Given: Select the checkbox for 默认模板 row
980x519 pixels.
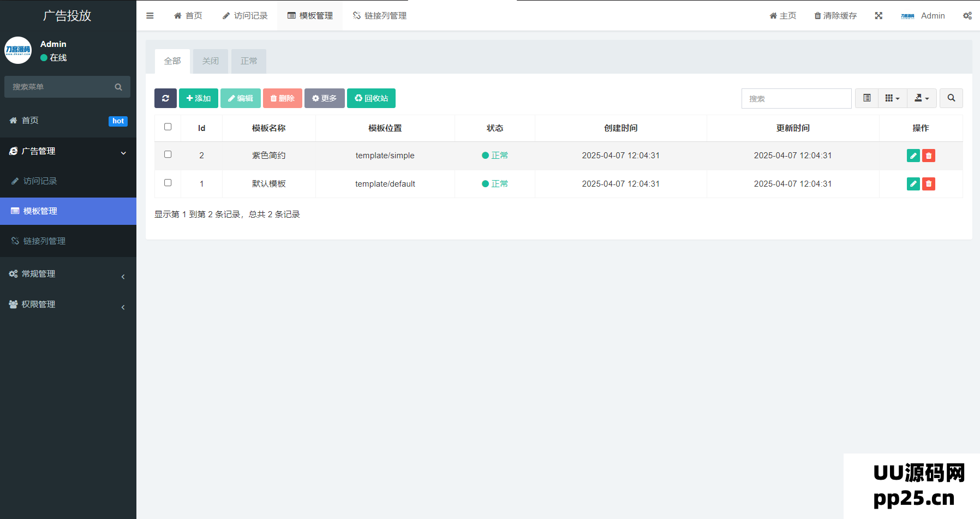Looking at the screenshot, I should (x=168, y=183).
